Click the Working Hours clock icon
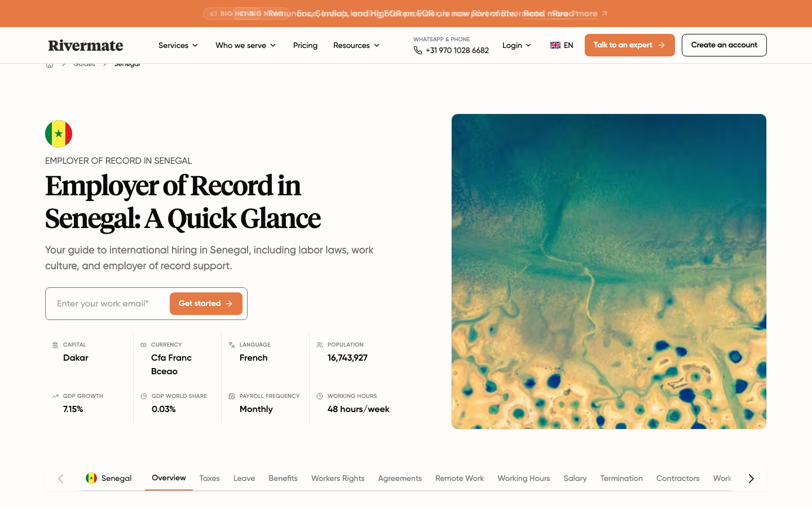 coord(320,396)
